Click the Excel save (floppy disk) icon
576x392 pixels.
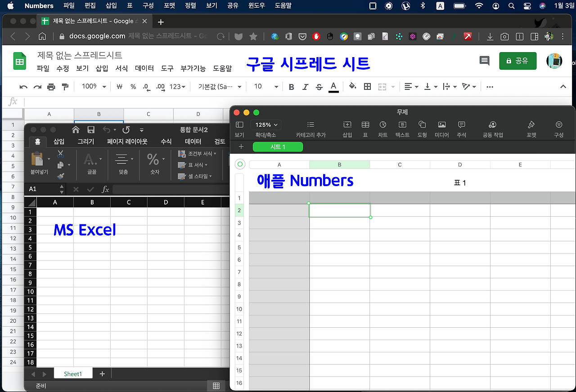[91, 130]
